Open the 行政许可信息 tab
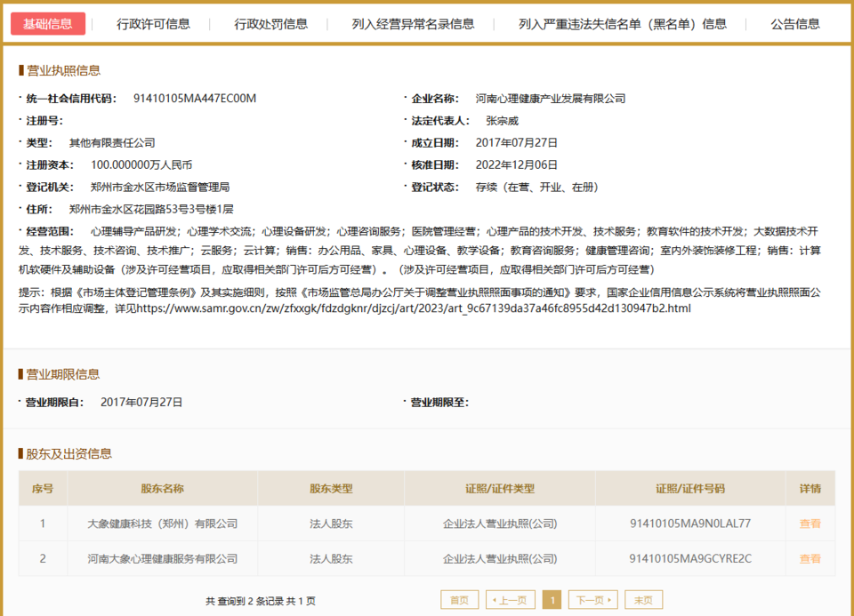 click(153, 24)
